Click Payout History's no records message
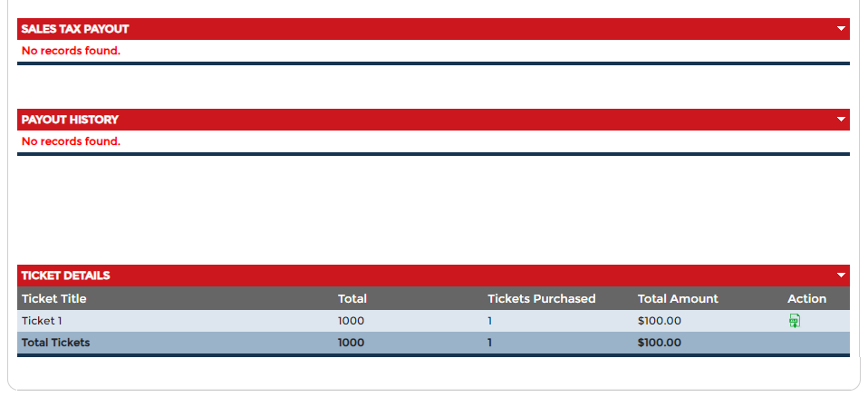The image size is (868, 397). (71, 141)
